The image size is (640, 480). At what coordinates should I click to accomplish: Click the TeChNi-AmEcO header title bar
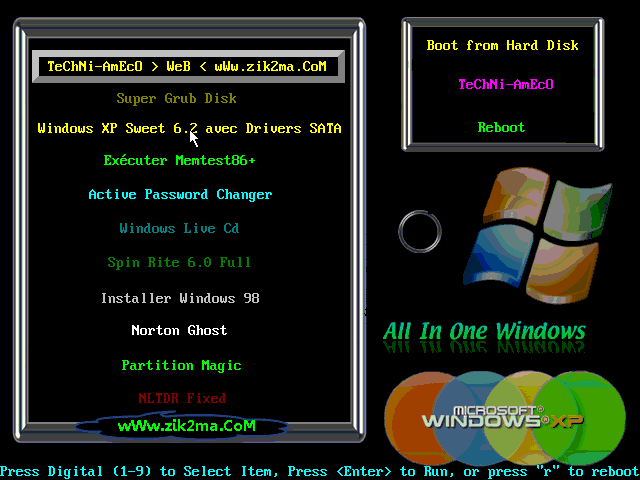click(188, 66)
